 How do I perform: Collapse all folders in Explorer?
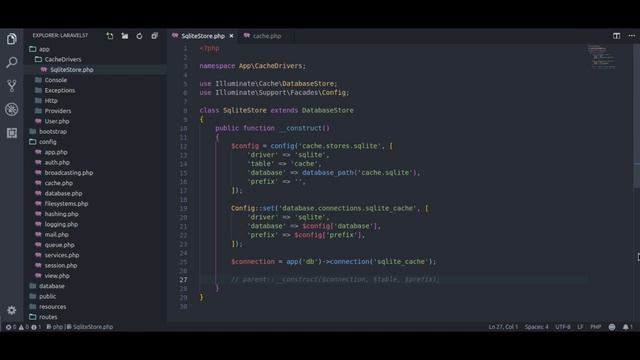tap(154, 36)
